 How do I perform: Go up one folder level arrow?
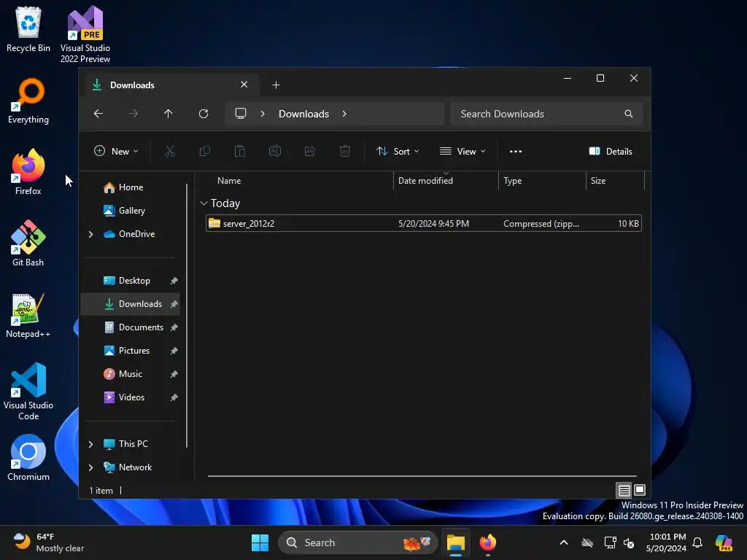pyautogui.click(x=169, y=114)
